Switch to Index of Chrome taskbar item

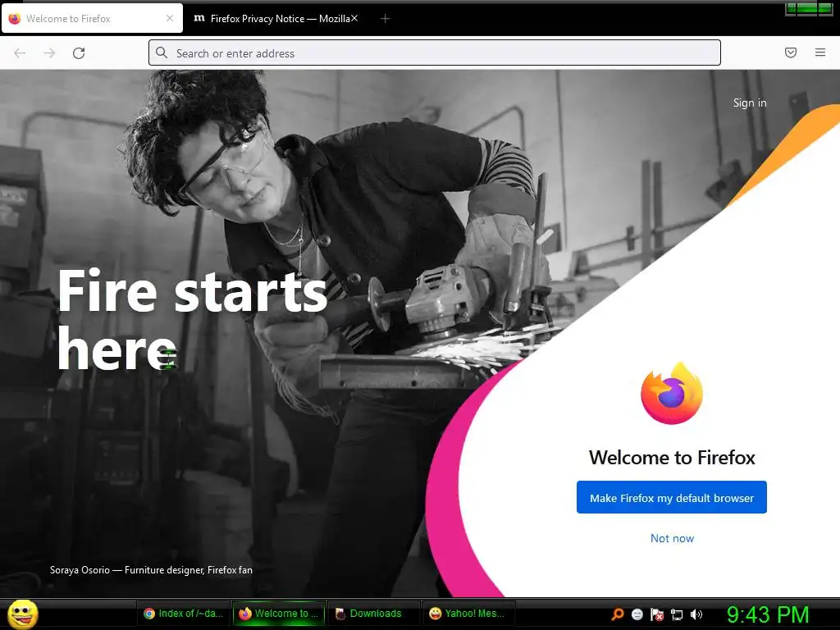pos(184,614)
